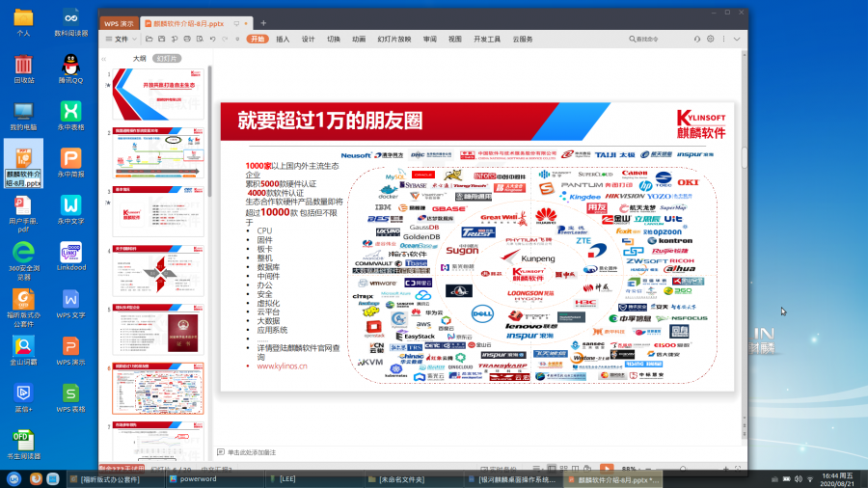Open the 云服务 tab
This screenshot has width=868, height=488.
[523, 40]
